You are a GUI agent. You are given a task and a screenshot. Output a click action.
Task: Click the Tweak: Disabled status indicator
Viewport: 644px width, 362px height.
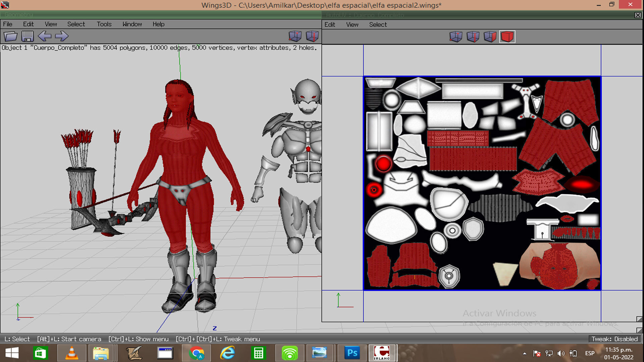point(614,339)
